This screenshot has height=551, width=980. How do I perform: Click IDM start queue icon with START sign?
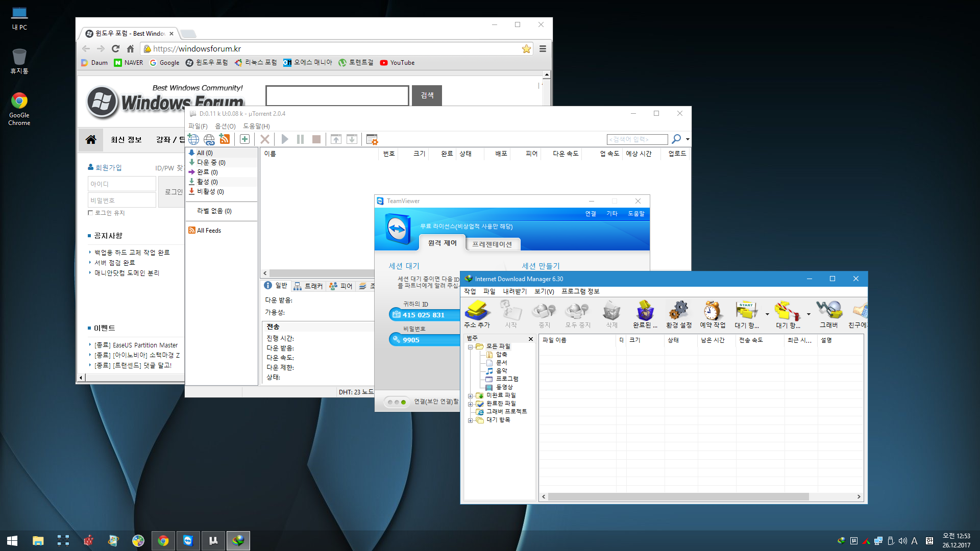click(x=747, y=314)
